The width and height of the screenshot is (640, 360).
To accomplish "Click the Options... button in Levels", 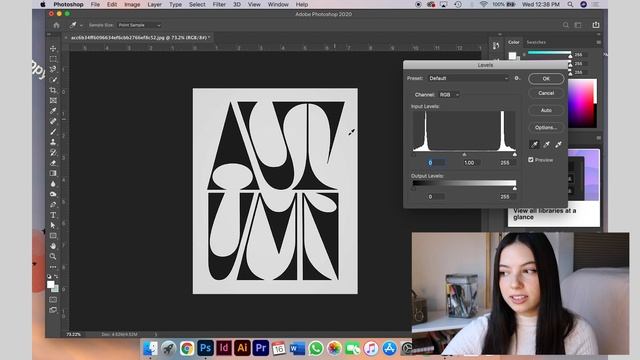I will tap(546, 127).
